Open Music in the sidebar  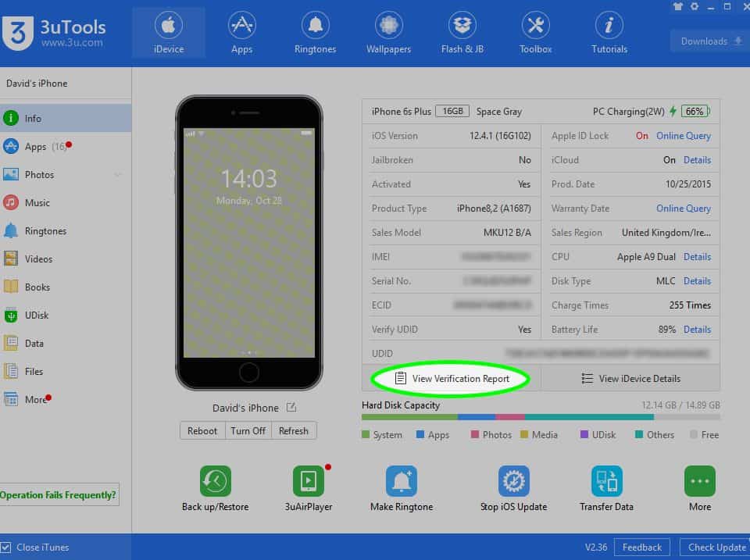66,203
